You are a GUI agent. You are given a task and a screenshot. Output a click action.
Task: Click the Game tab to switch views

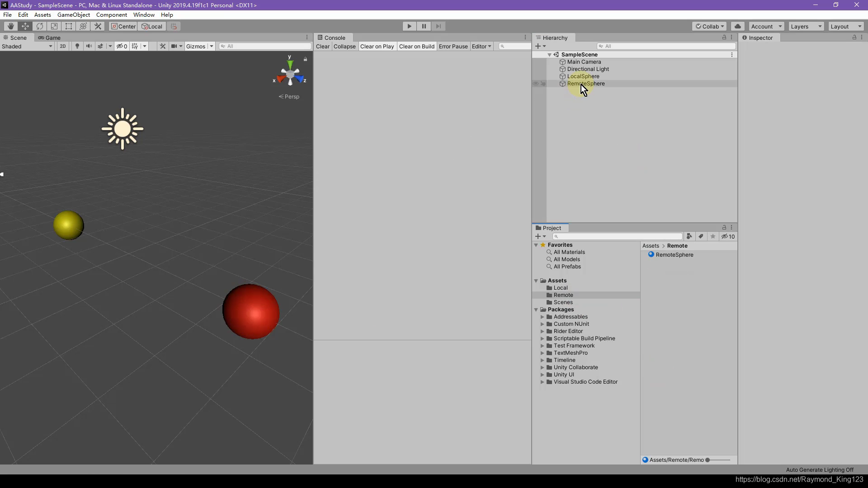(52, 38)
